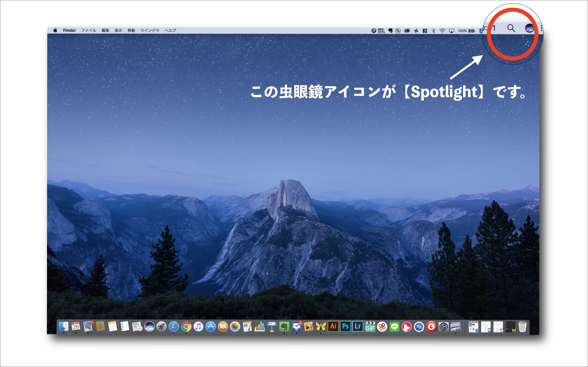Open GIF Brewery from the Dock

click(x=370, y=327)
